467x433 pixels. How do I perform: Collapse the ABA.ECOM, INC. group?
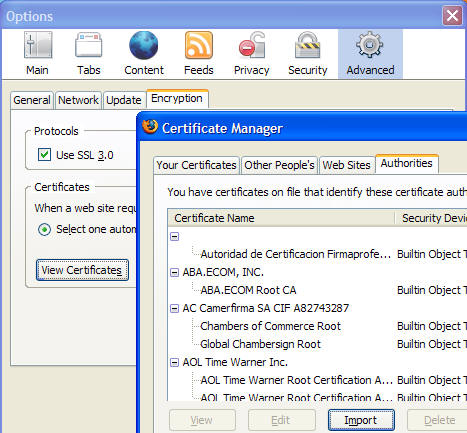point(174,272)
